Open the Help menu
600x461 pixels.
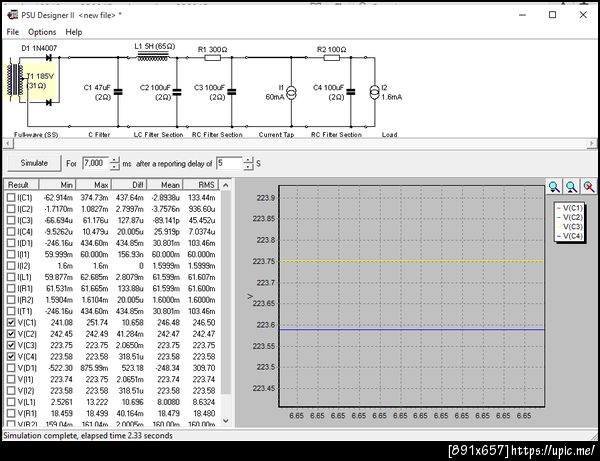74,32
